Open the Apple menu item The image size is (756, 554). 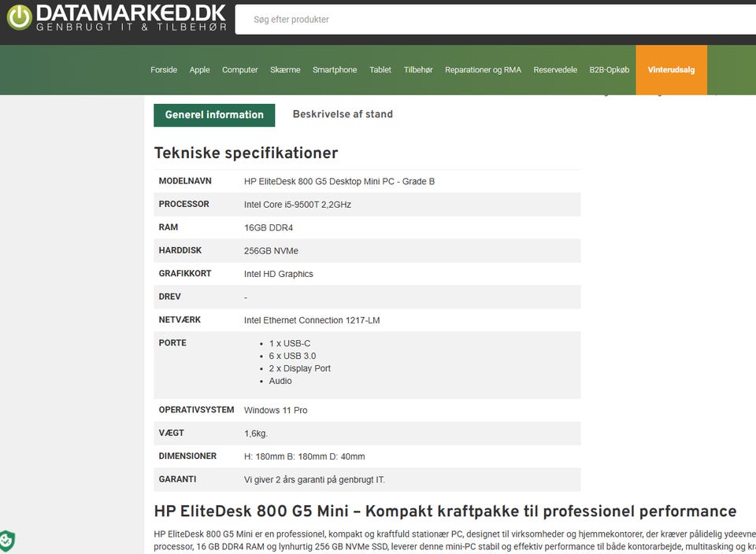pos(199,70)
